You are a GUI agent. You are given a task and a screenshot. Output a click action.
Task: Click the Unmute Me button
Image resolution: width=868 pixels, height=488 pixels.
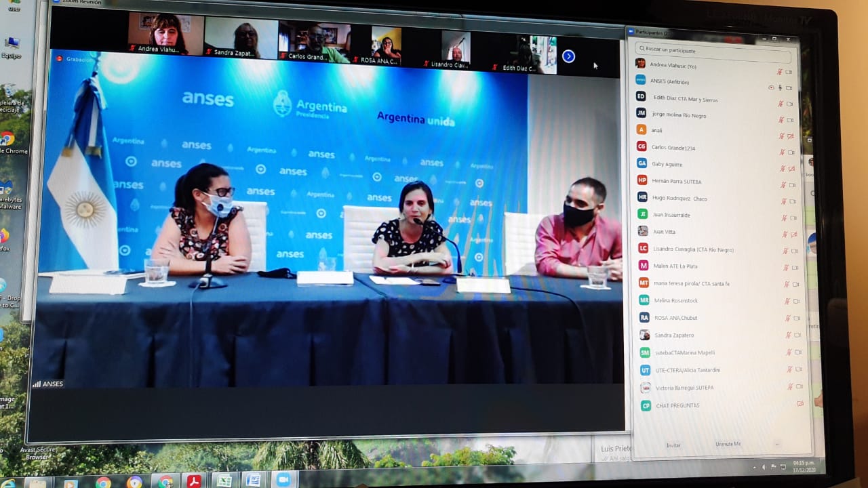(x=728, y=444)
